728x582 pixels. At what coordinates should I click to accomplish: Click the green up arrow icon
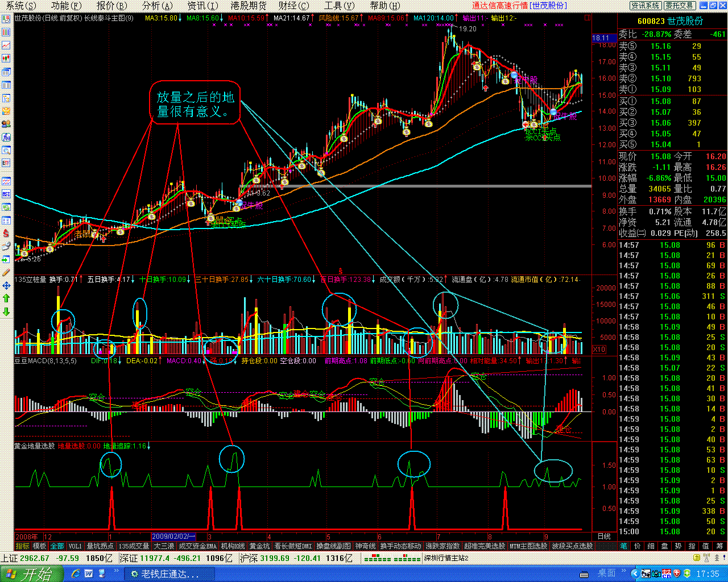tap(6, 298)
